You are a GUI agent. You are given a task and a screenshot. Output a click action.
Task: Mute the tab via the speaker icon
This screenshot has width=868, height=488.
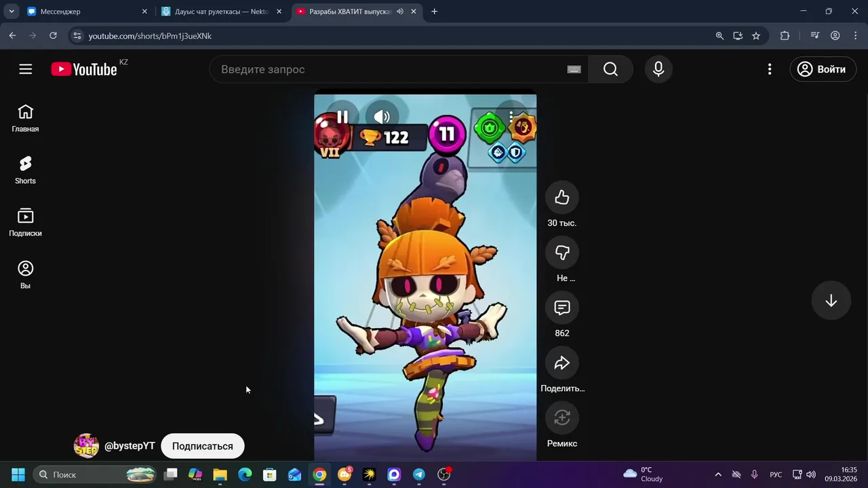tap(400, 12)
